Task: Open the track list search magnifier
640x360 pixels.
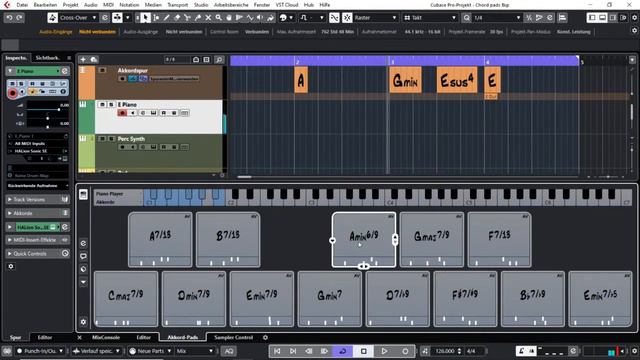Action: tap(219, 60)
